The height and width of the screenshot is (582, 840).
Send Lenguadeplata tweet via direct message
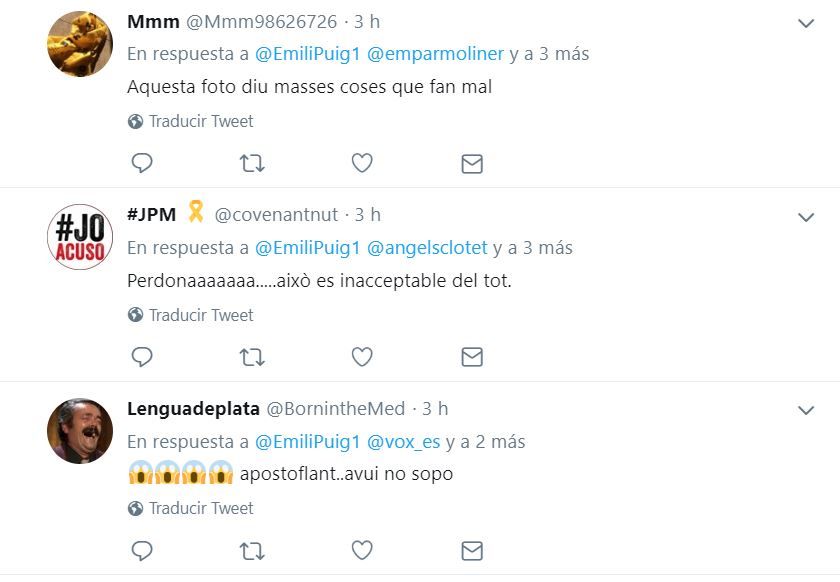(472, 551)
